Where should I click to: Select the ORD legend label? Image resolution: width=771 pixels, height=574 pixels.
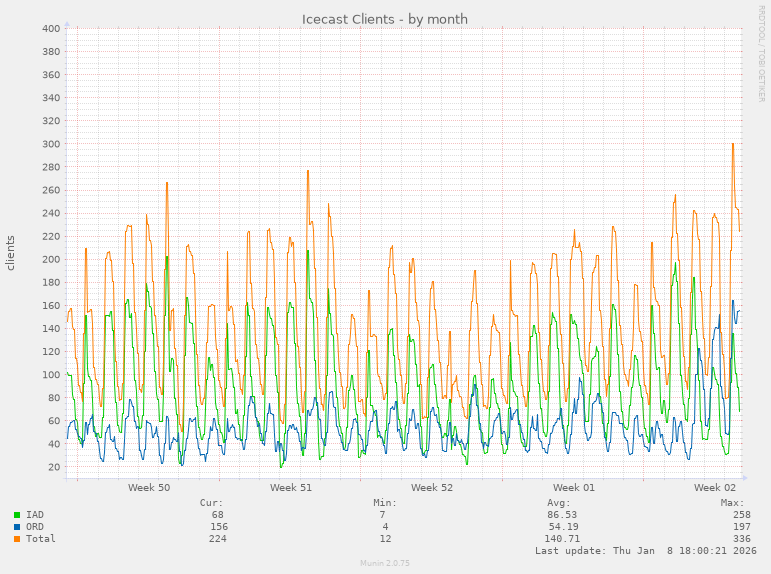(x=35, y=527)
